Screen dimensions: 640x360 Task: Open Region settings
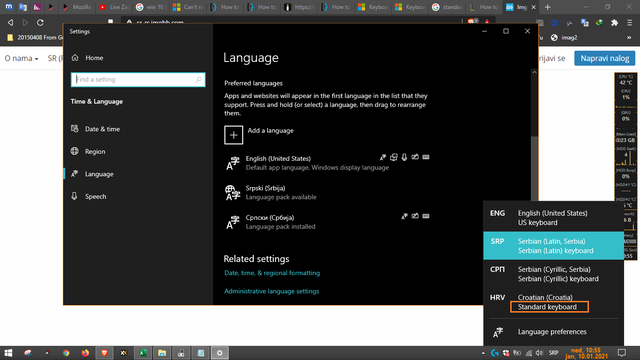[x=88, y=151]
